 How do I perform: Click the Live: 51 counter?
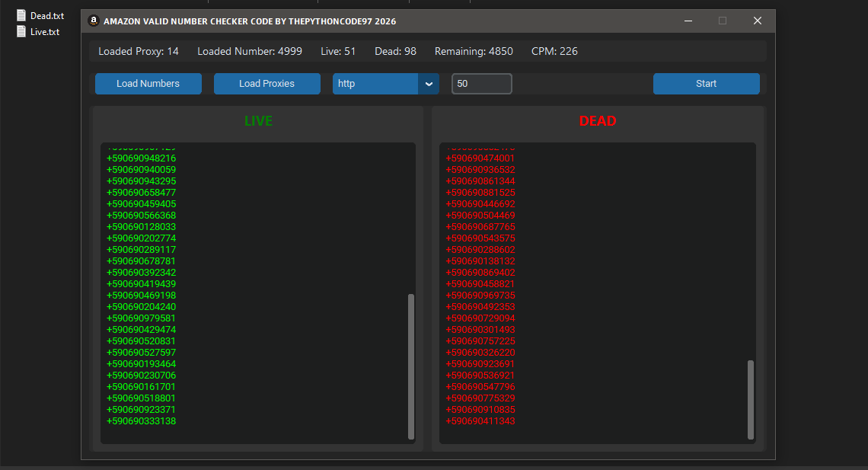338,52
